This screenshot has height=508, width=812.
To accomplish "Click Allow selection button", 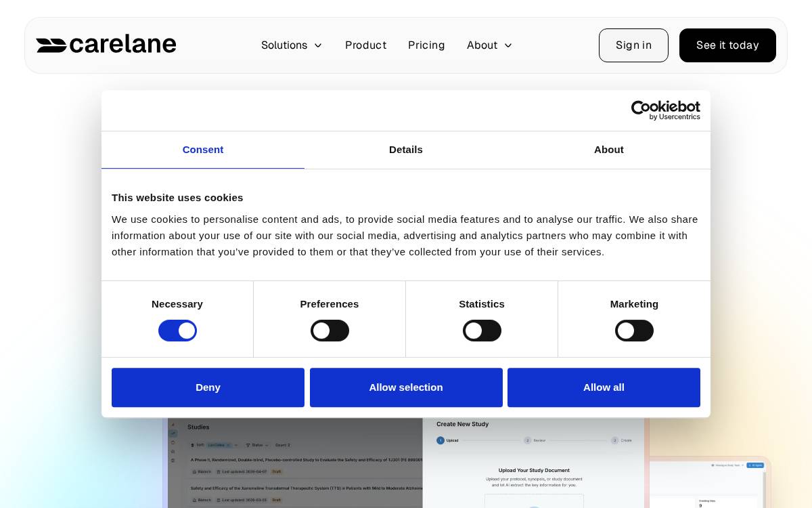I will point(406,387).
